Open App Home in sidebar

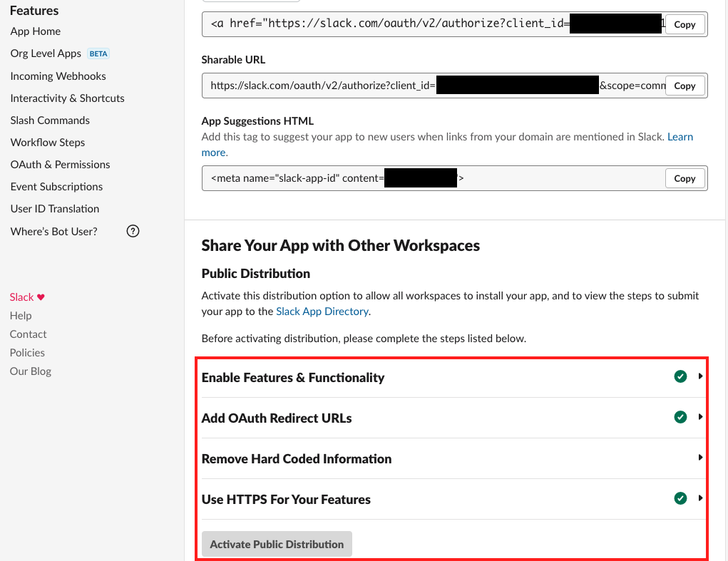[x=35, y=31]
